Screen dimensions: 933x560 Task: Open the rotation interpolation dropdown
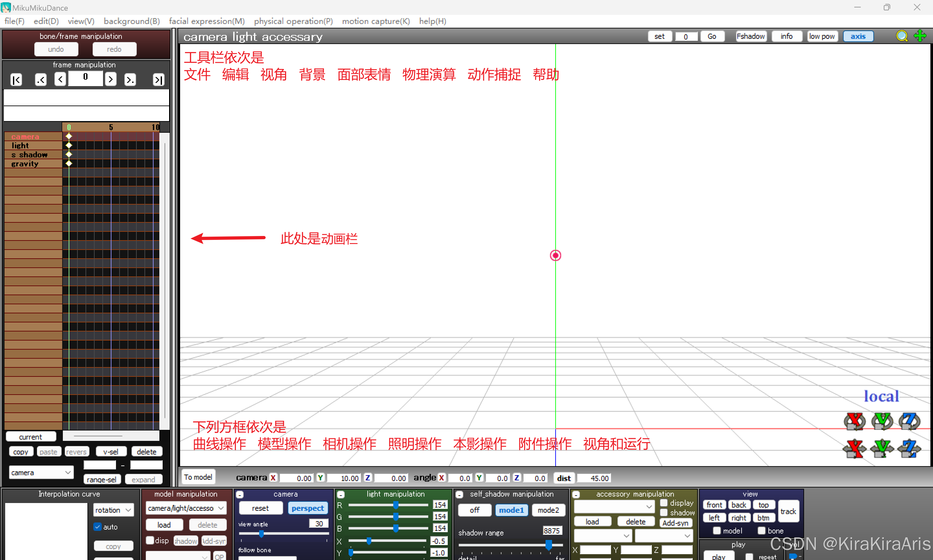113,510
